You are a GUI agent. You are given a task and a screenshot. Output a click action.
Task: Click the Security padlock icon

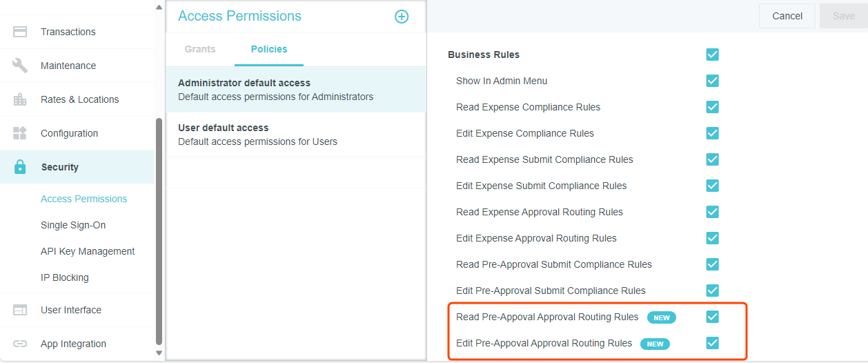point(20,167)
